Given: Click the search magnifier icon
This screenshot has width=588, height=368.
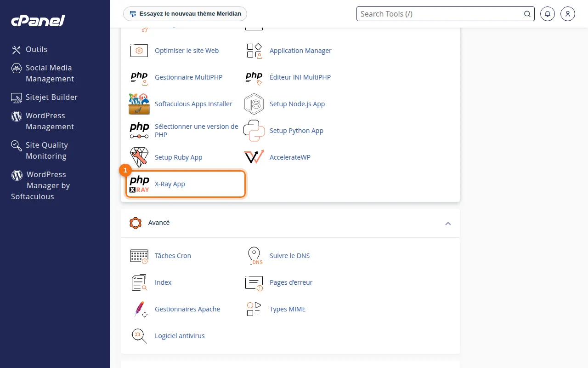Looking at the screenshot, I should (x=527, y=14).
